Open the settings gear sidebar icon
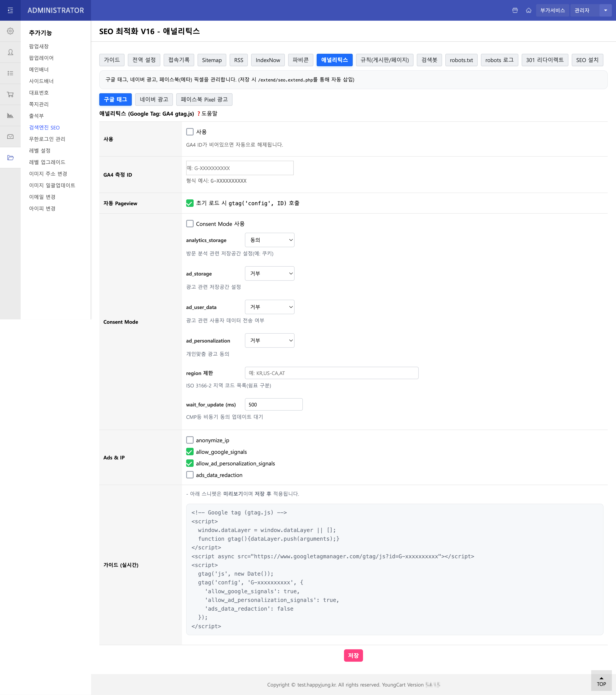Image resolution: width=616 pixels, height=695 pixels. coord(10,31)
